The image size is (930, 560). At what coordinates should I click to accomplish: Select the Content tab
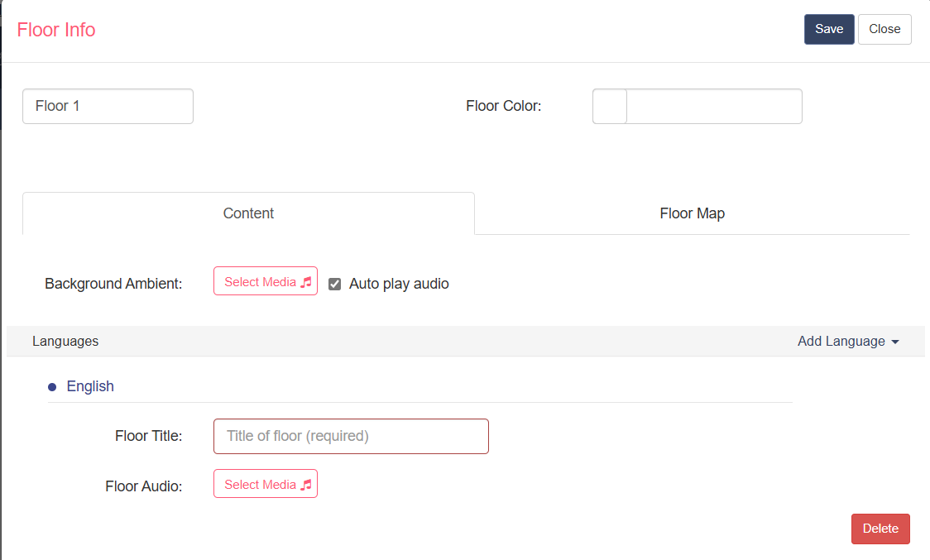(248, 213)
